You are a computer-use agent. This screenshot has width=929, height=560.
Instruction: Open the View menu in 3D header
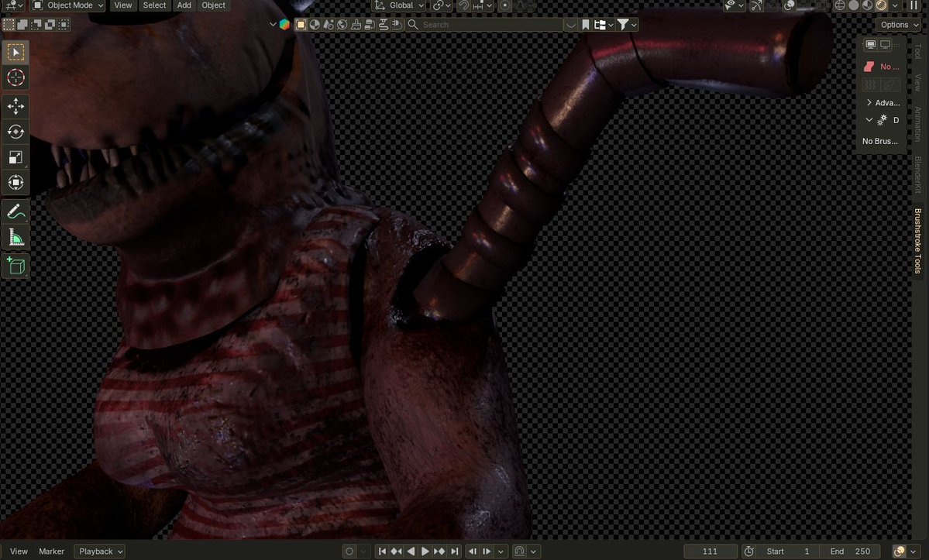coord(122,5)
